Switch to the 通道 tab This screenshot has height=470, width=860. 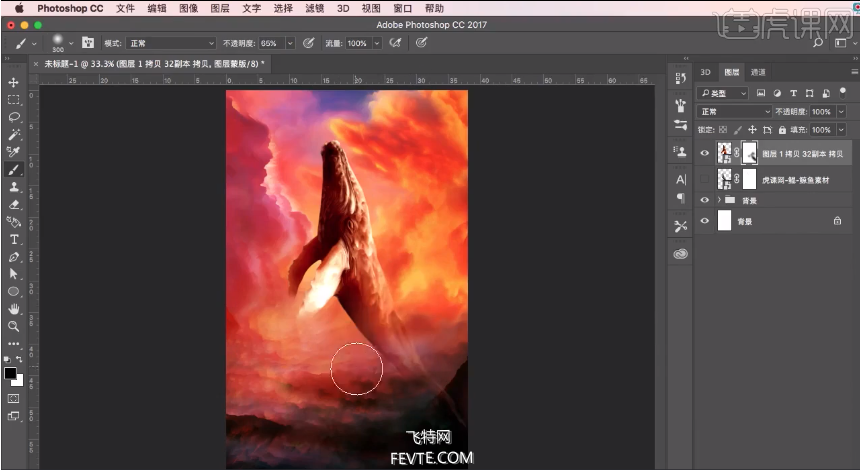pos(758,72)
